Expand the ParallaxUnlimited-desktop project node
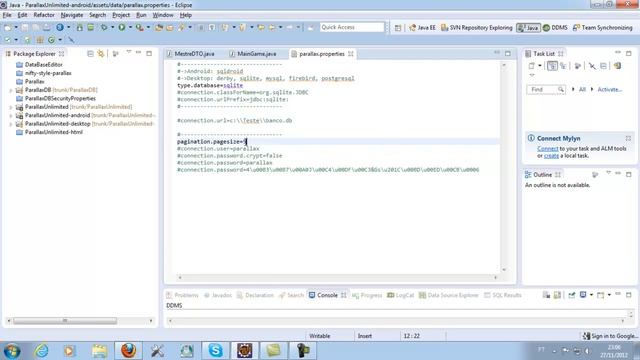 point(11,124)
